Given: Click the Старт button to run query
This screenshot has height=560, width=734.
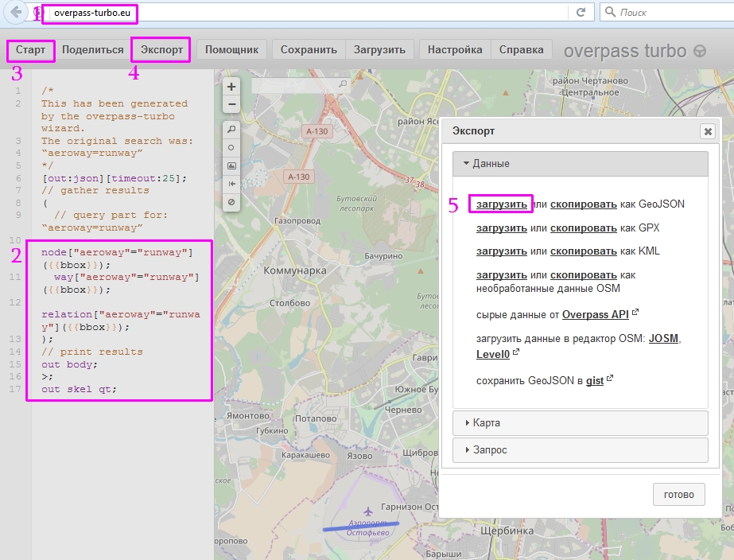Looking at the screenshot, I should (x=30, y=49).
